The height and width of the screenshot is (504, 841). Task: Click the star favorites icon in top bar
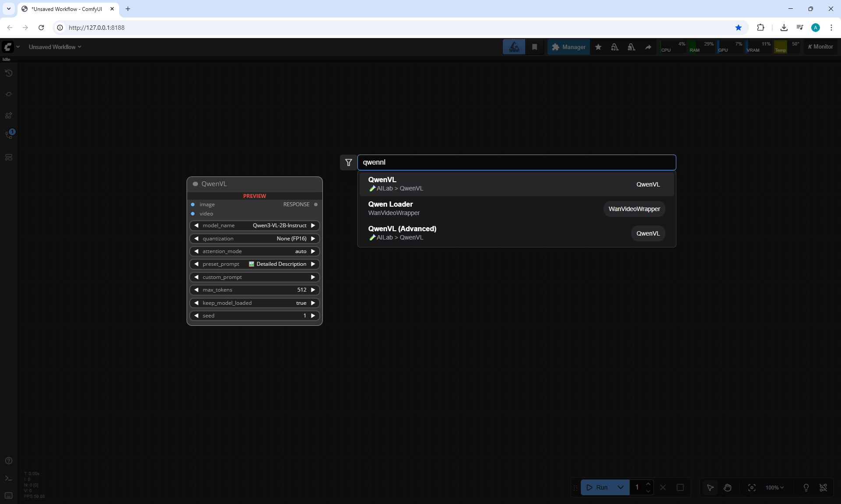598,47
